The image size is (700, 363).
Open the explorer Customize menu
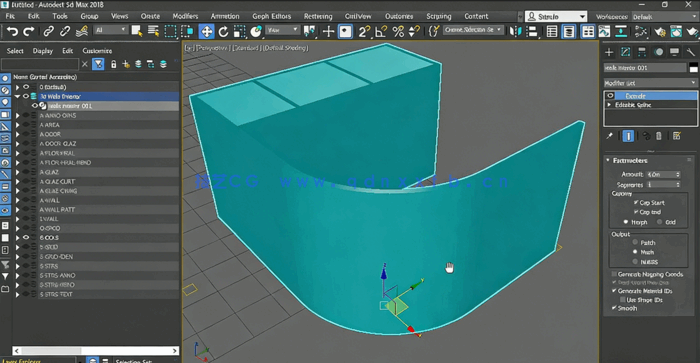click(x=97, y=51)
